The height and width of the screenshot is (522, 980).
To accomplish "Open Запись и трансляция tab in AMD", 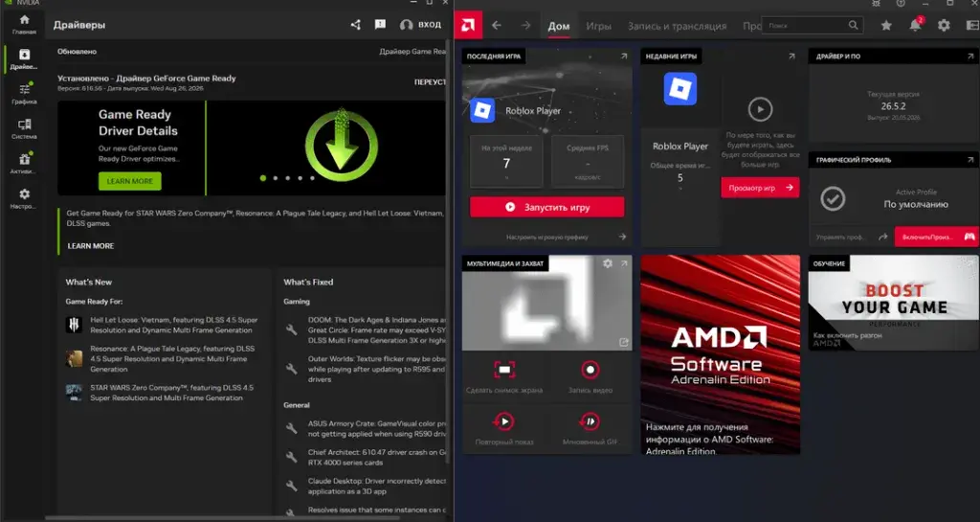I will 677,26.
